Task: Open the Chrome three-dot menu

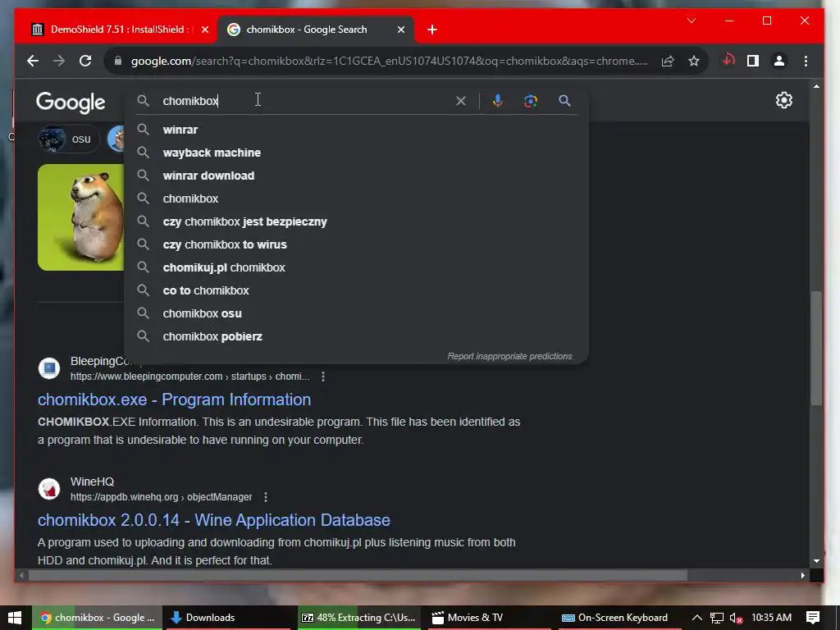Action: (x=806, y=61)
